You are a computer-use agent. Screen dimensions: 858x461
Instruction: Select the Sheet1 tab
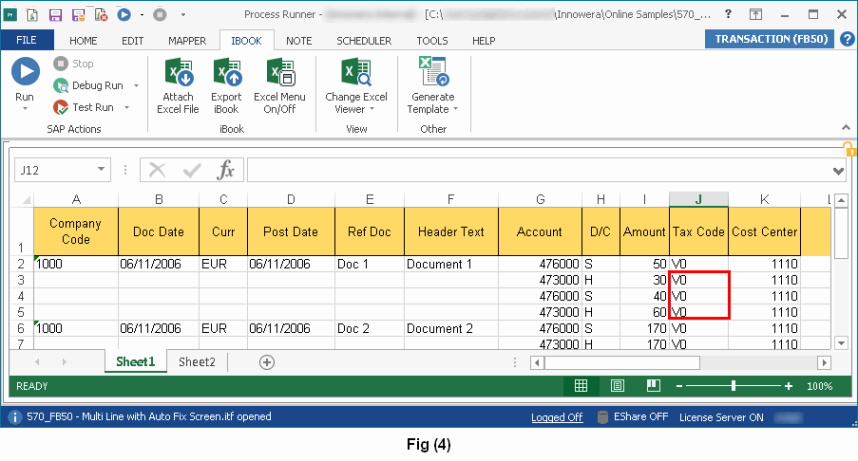pyautogui.click(x=136, y=362)
